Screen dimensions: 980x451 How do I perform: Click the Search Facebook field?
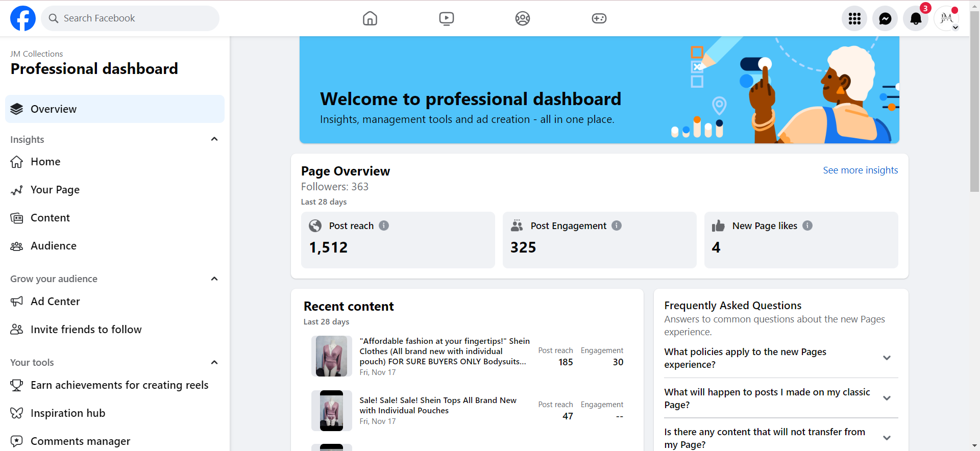pos(130,18)
